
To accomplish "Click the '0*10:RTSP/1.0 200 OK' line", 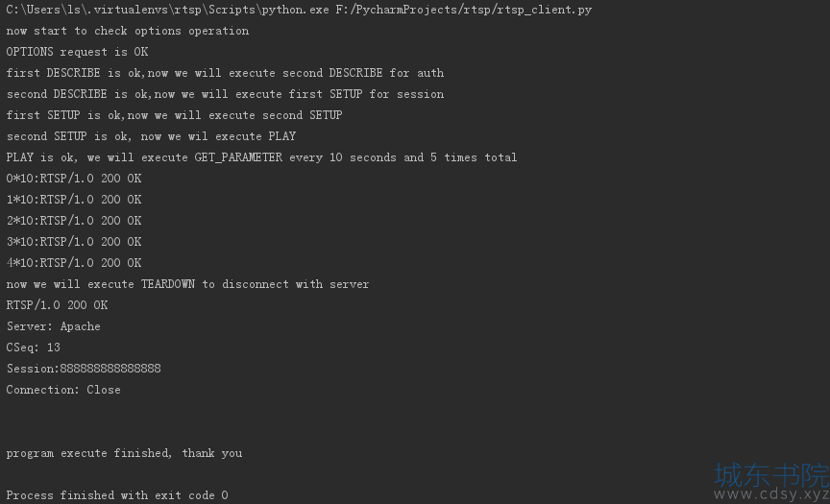I will pos(74,179).
